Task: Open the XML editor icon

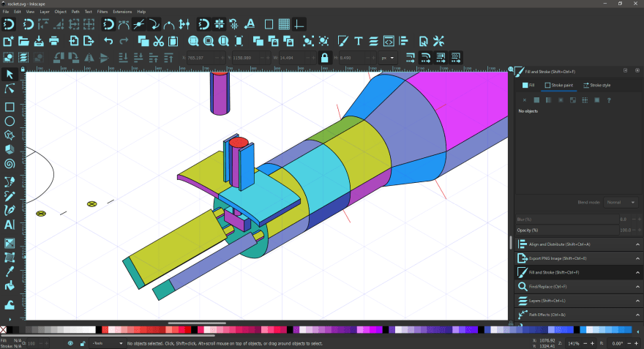Action: coord(389,41)
